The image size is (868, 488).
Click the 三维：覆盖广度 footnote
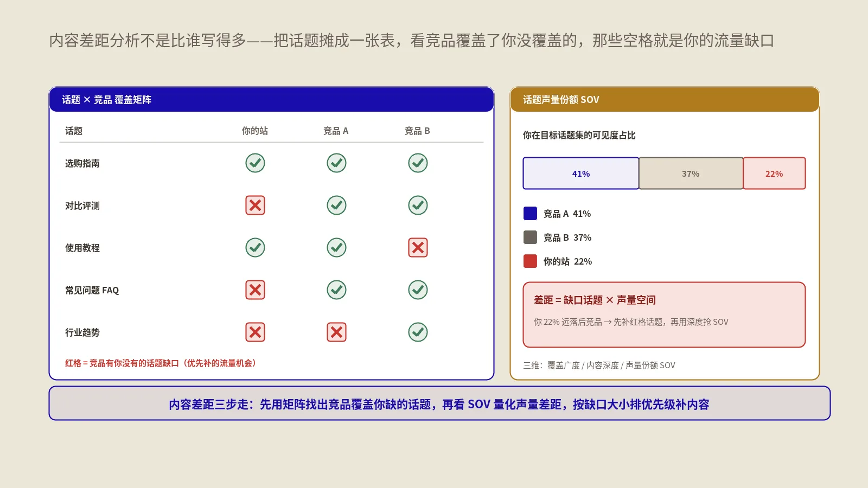(x=599, y=365)
